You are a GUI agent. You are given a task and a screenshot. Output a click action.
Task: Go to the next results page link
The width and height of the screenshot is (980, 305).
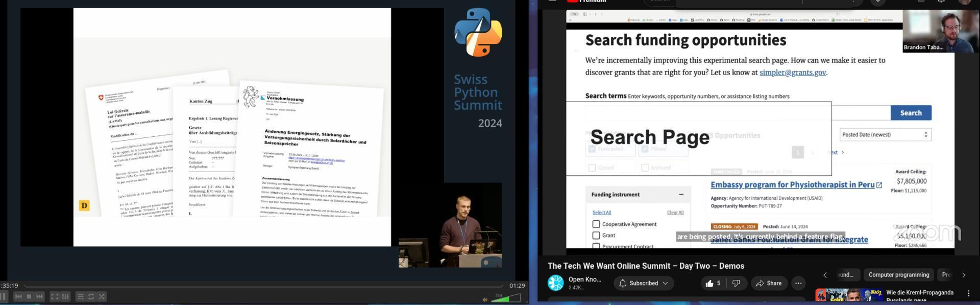tap(835, 152)
